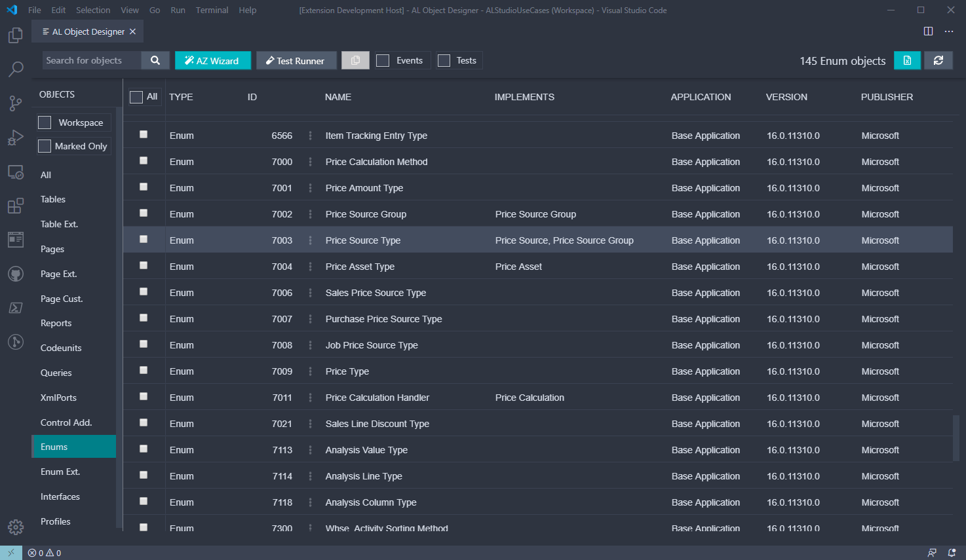Open Remote Explorer in activity bar
The image size is (966, 560).
16,172
